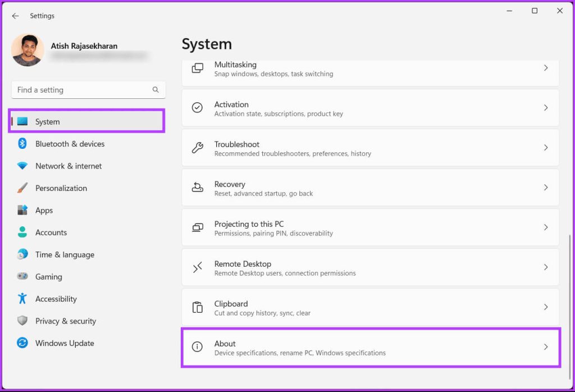575x392 pixels.
Task: Go to Time & language settings
Action: 65,254
